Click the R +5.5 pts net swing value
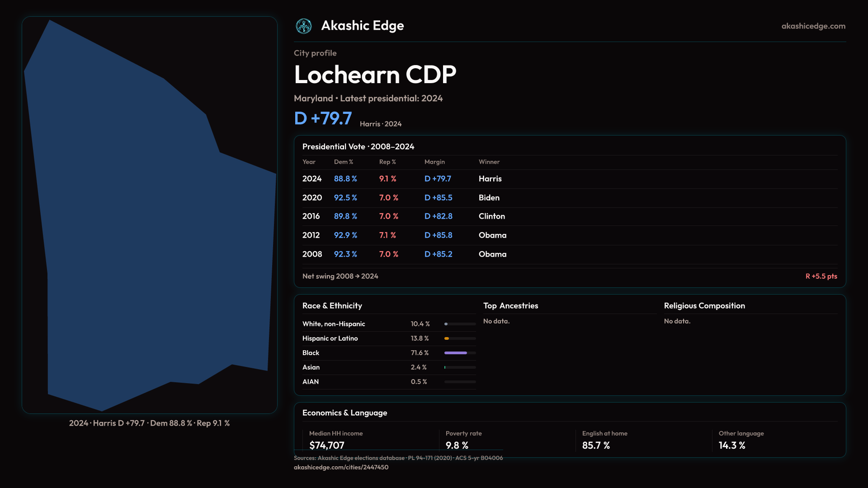868x488 pixels. tap(821, 276)
